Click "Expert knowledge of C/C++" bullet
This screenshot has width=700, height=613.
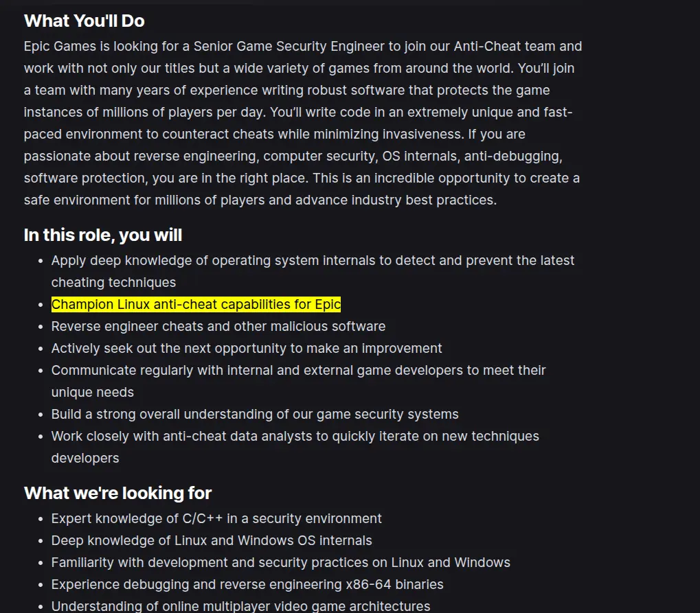click(216, 518)
